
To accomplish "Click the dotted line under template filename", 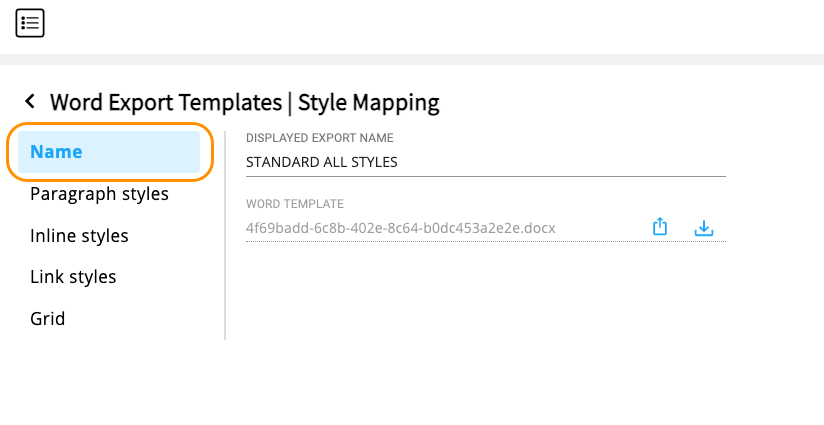I will coord(486,242).
